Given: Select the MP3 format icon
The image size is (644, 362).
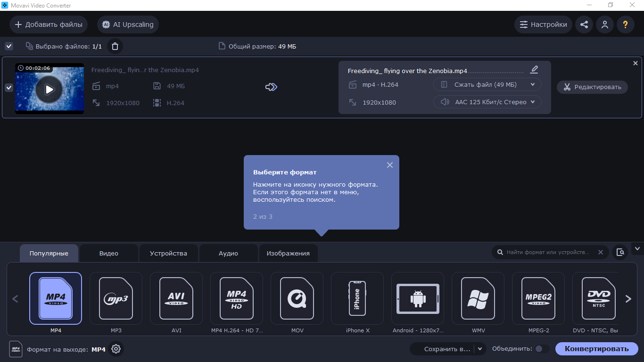Looking at the screenshot, I should pos(116,298).
